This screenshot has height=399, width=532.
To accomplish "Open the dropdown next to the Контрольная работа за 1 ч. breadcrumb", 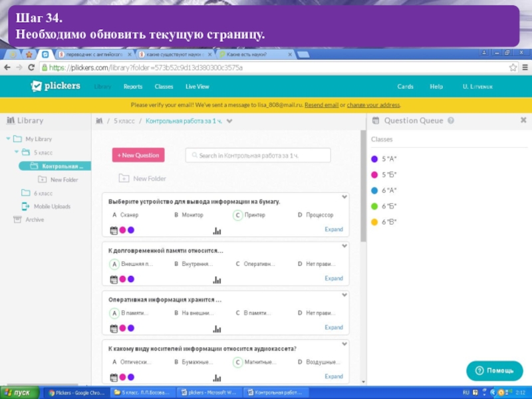I will tap(229, 121).
